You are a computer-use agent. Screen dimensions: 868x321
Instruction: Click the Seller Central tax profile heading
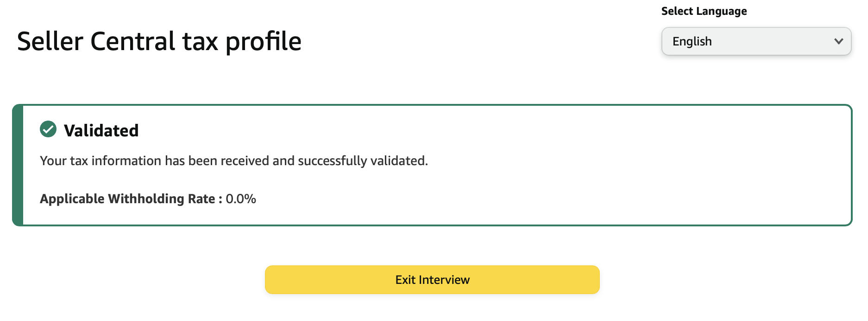tap(159, 41)
